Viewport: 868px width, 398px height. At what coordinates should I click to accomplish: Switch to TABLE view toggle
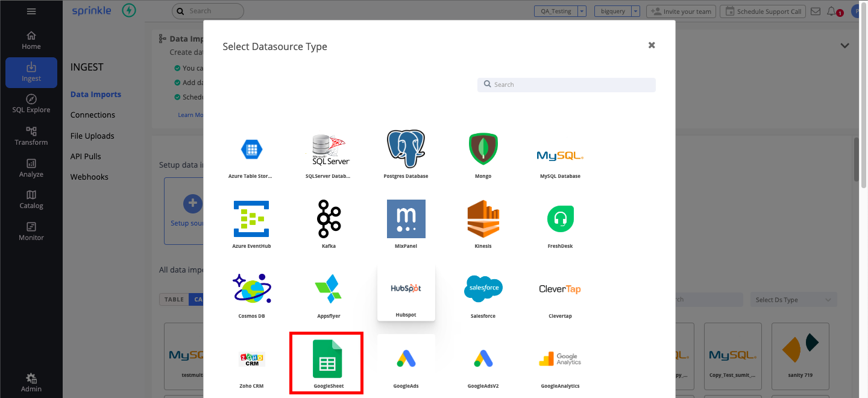(x=174, y=300)
